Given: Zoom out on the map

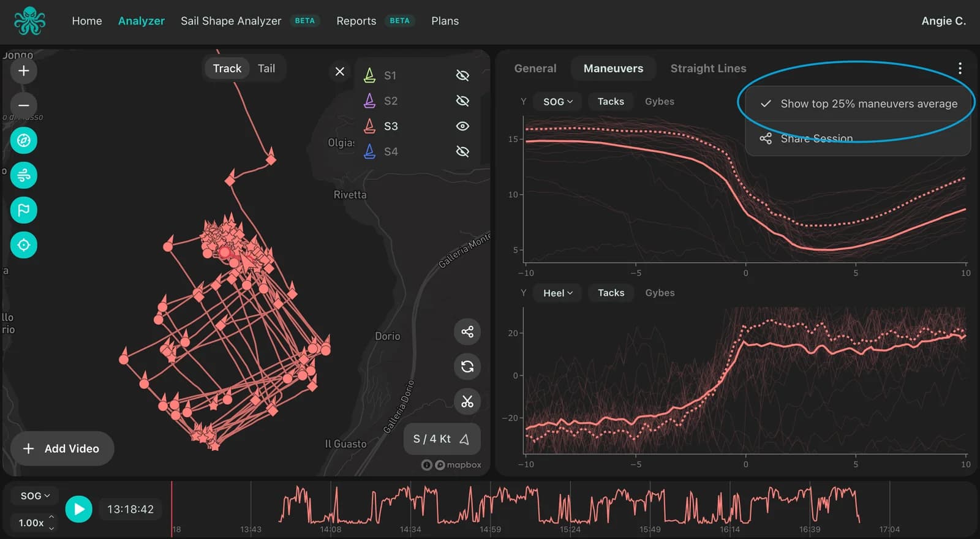Looking at the screenshot, I should (24, 105).
